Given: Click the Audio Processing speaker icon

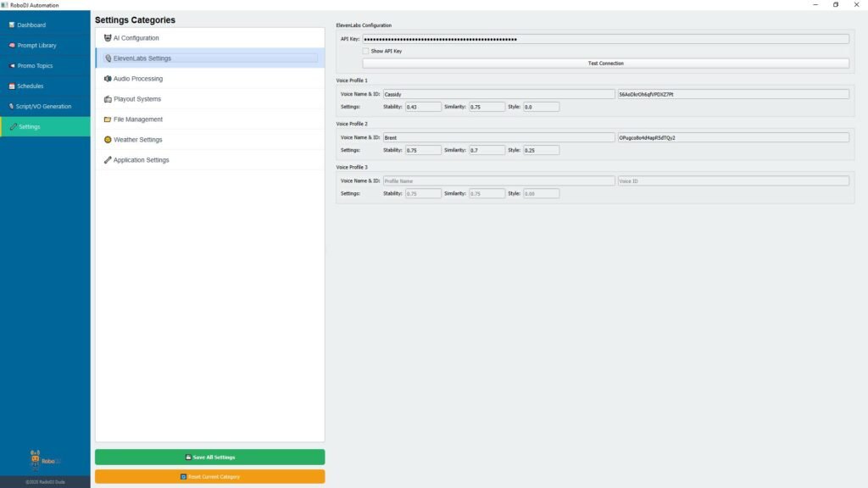Looking at the screenshot, I should 108,79.
